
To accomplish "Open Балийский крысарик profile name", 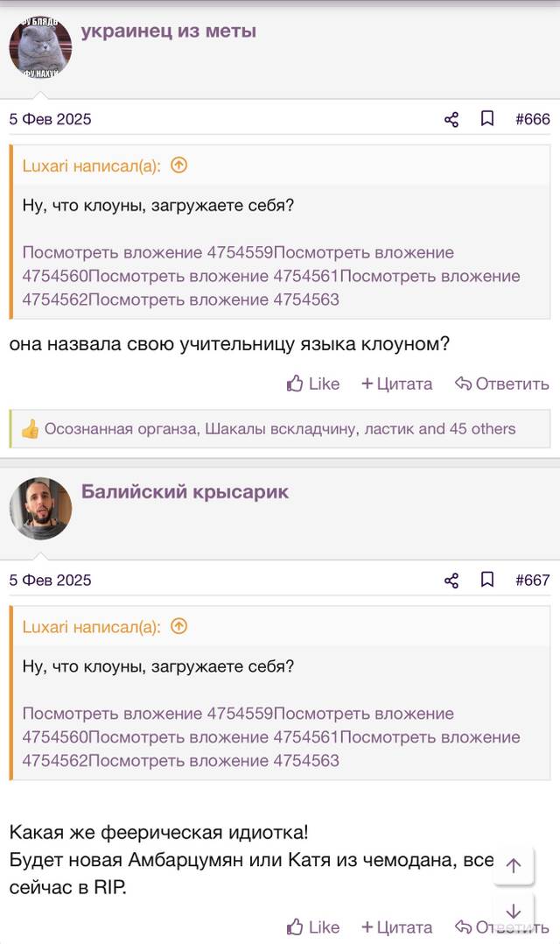I will pyautogui.click(x=185, y=492).
